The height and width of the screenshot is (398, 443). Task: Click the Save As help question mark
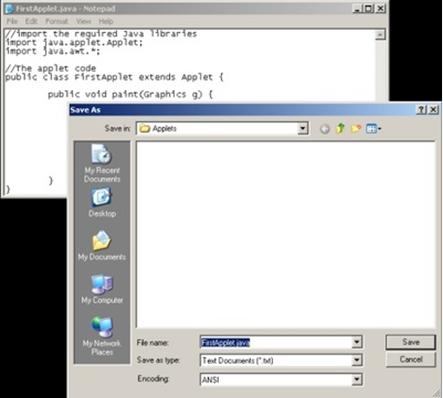pyautogui.click(x=421, y=109)
